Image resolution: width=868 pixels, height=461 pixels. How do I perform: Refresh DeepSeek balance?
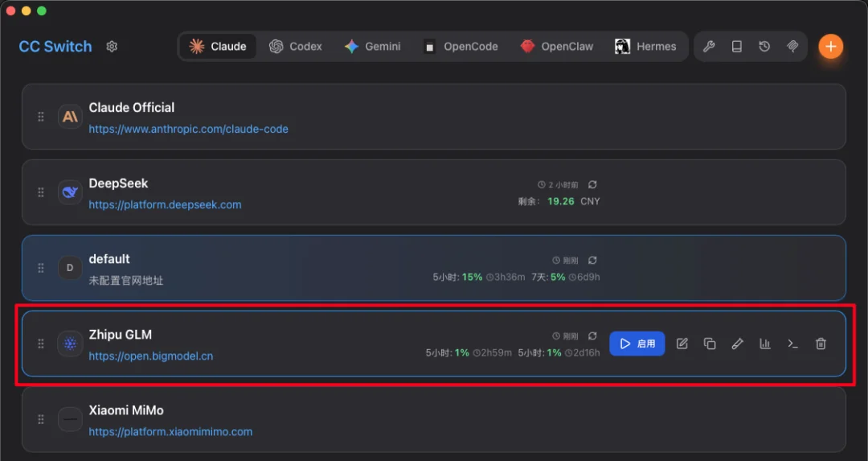(592, 185)
